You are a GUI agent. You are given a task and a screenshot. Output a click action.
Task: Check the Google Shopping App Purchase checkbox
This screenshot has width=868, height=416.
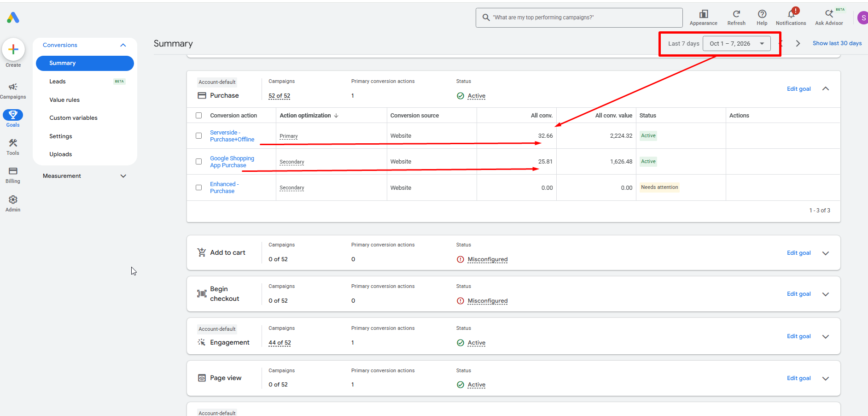(199, 162)
